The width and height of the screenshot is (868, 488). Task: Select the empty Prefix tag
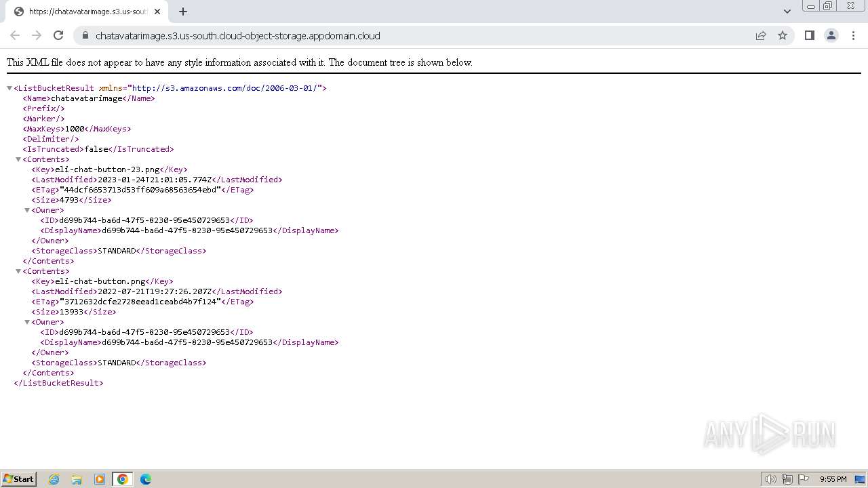tap(44, 108)
